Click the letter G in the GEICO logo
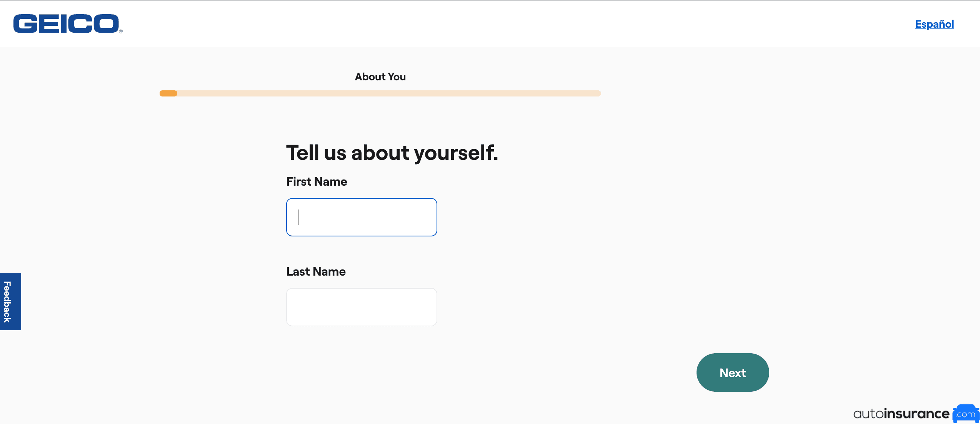 [25, 24]
